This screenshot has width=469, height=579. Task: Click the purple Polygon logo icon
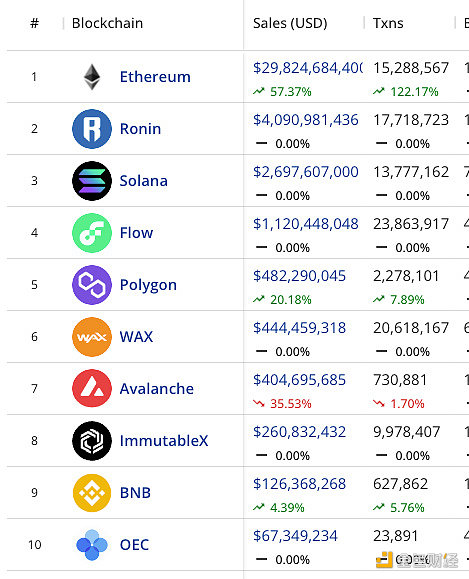92,285
